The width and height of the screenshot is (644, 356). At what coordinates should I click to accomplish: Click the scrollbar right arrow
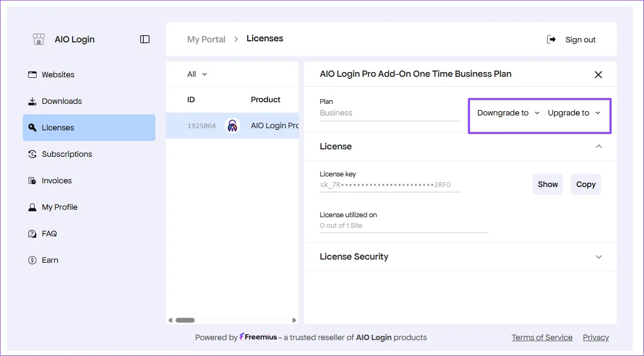(294, 320)
